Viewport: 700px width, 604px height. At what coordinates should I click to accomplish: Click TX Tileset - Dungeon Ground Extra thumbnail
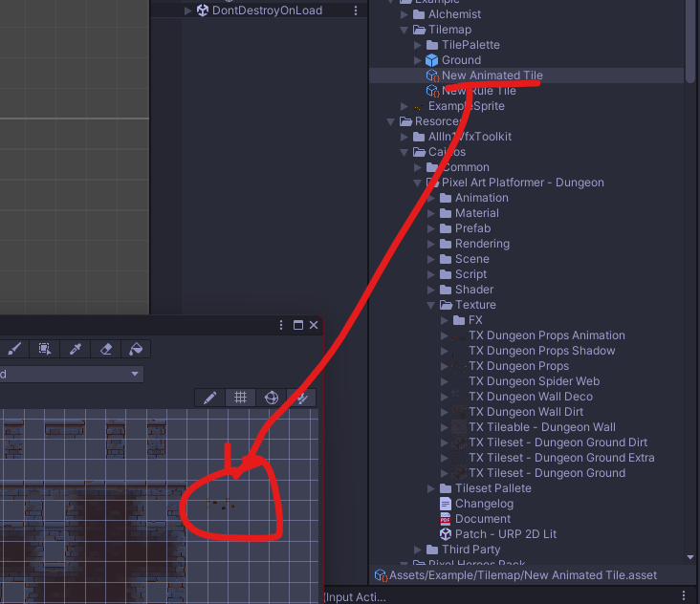point(458,458)
